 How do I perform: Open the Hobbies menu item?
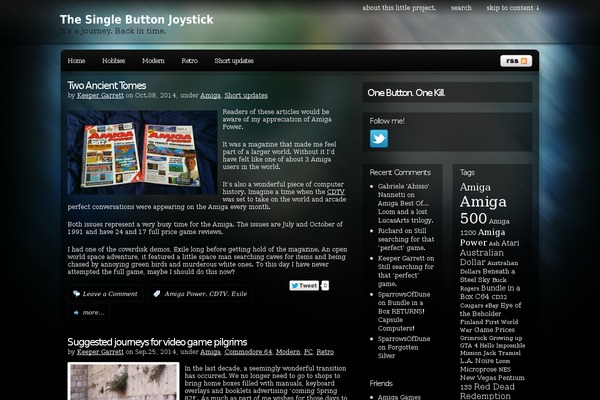tap(114, 61)
